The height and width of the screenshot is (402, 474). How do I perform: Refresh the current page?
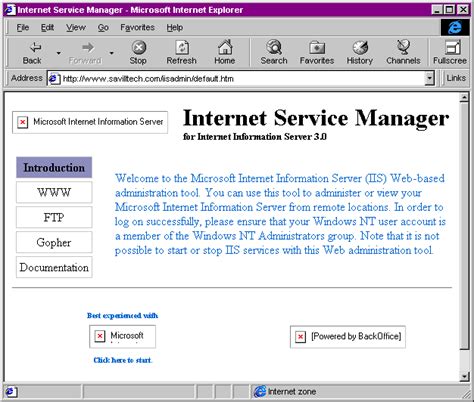pos(182,53)
